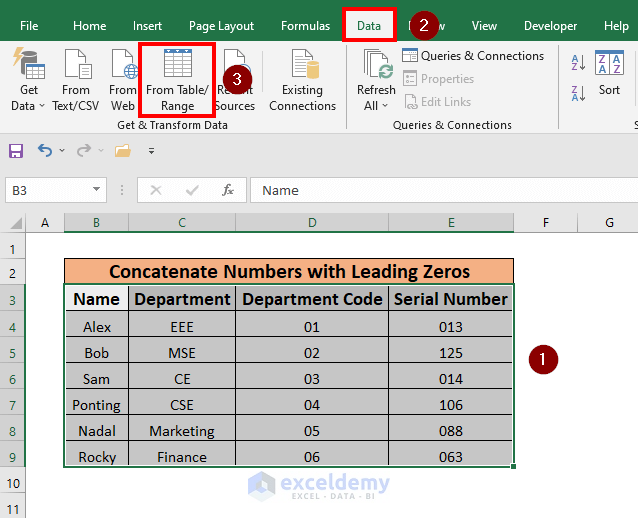This screenshot has height=518, width=638.
Task: Select the column D header
Action: pyautogui.click(x=312, y=222)
